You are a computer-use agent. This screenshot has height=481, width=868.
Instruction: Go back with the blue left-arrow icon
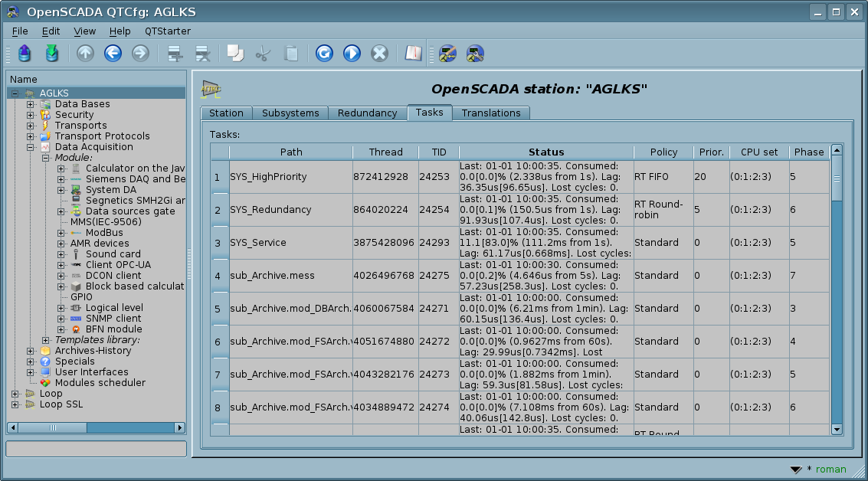click(113, 54)
